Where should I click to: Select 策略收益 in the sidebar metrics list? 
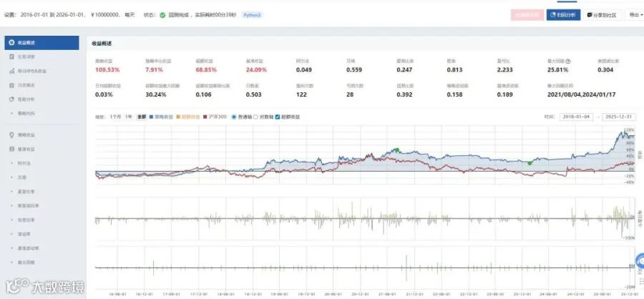[26, 134]
